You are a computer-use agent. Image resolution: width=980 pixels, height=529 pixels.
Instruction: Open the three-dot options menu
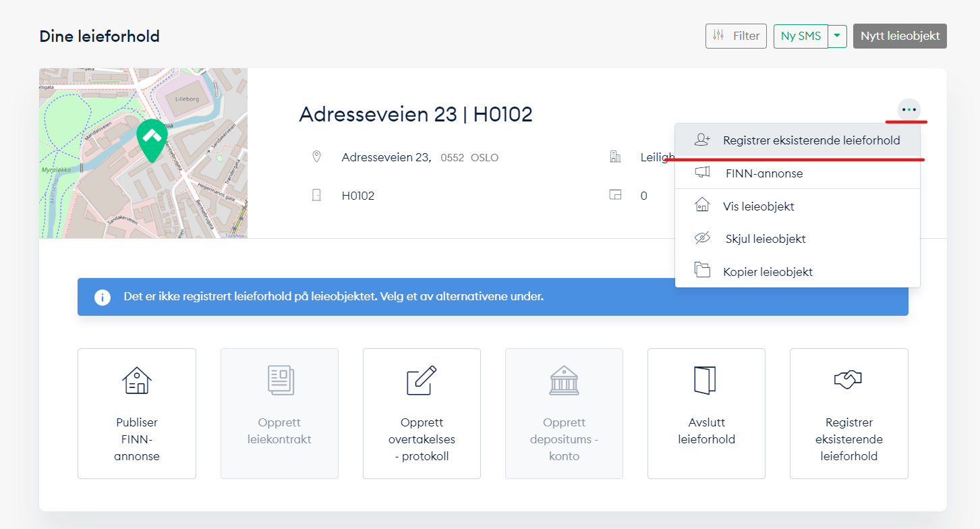pos(909,109)
